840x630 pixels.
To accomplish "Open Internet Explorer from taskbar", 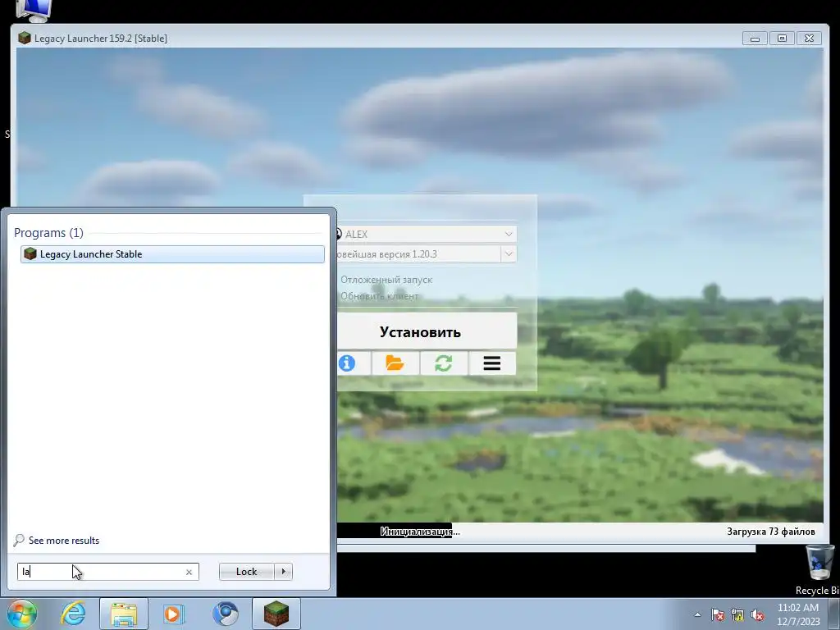I will pyautogui.click(x=73, y=614).
